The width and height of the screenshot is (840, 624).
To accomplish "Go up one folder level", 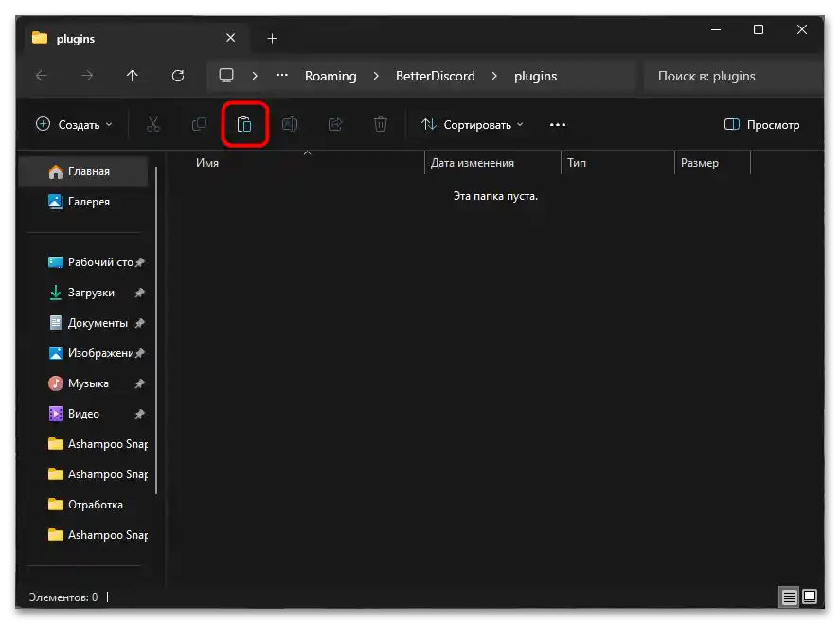I will pyautogui.click(x=133, y=76).
